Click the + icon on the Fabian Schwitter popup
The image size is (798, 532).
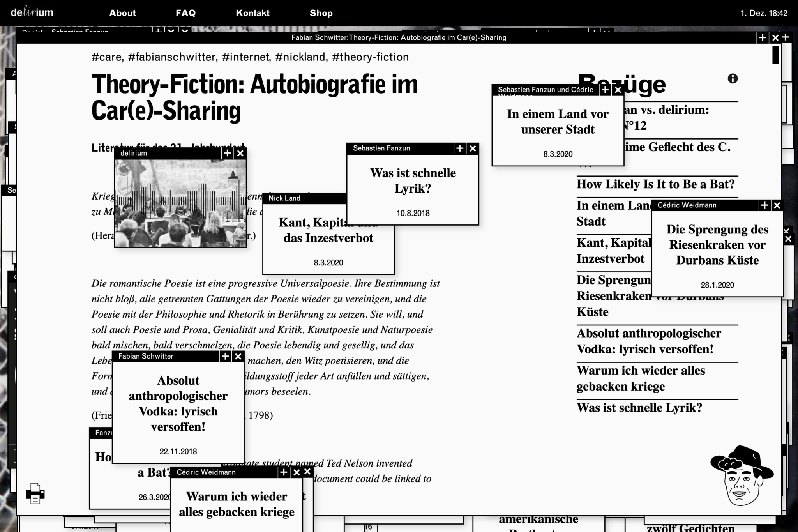click(x=224, y=356)
